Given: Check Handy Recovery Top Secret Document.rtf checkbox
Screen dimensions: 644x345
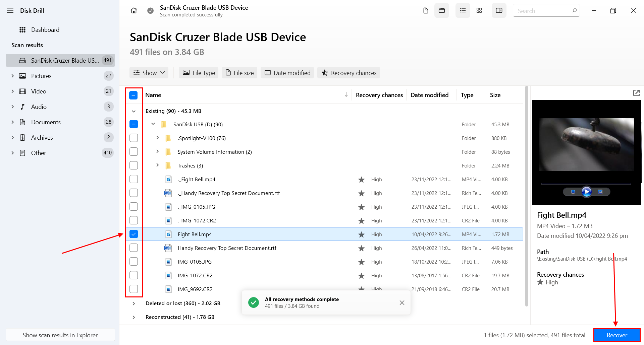Looking at the screenshot, I should click(133, 248).
